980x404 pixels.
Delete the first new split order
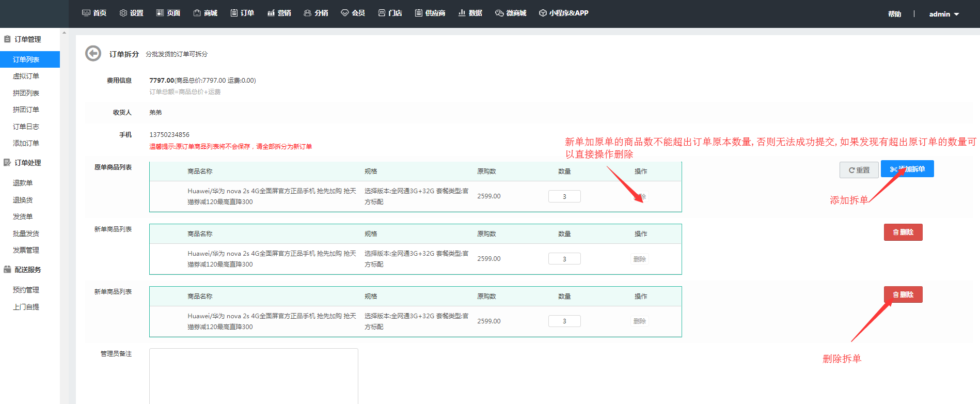pos(903,232)
